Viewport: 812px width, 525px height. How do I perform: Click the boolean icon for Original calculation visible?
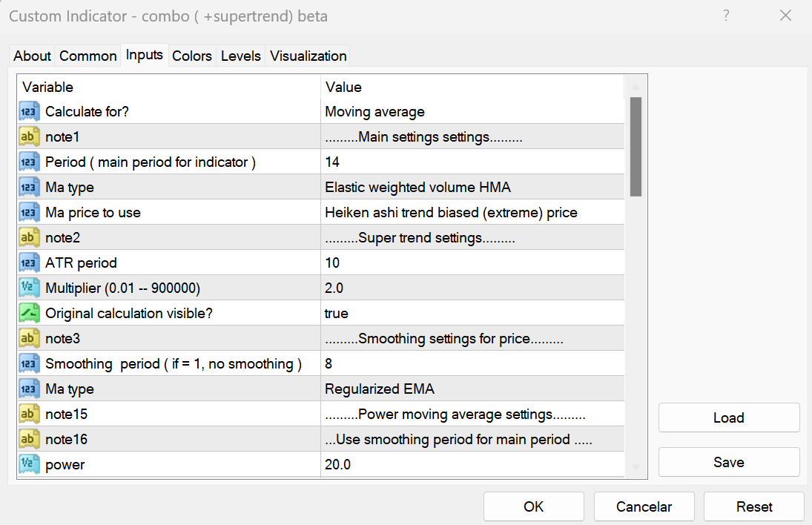pyautogui.click(x=30, y=314)
